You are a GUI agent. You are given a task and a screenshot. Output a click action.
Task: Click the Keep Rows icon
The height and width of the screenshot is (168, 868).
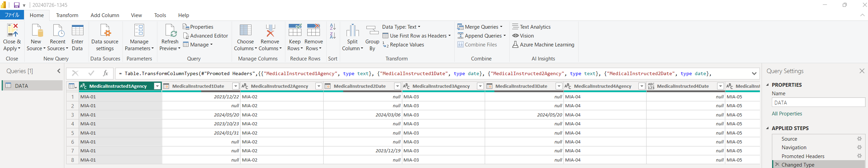295,30
